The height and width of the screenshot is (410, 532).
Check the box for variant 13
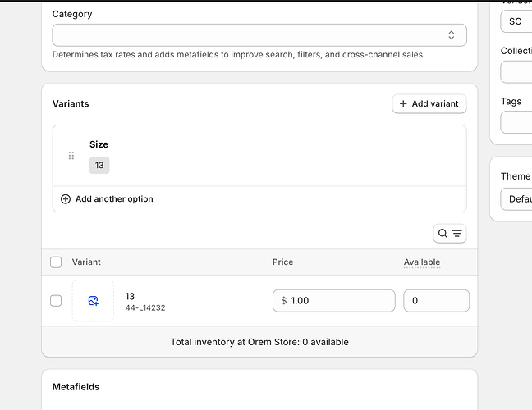(x=56, y=301)
